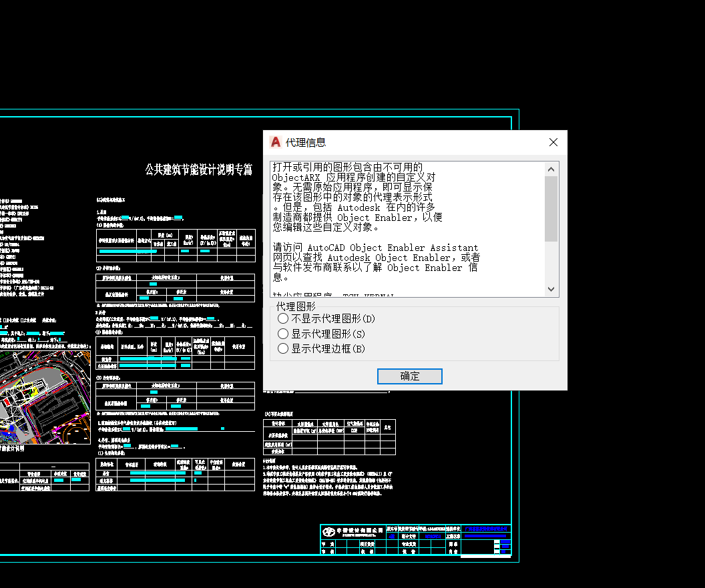Click the colored site plan in drawing
The image size is (705, 588).
pos(40,400)
